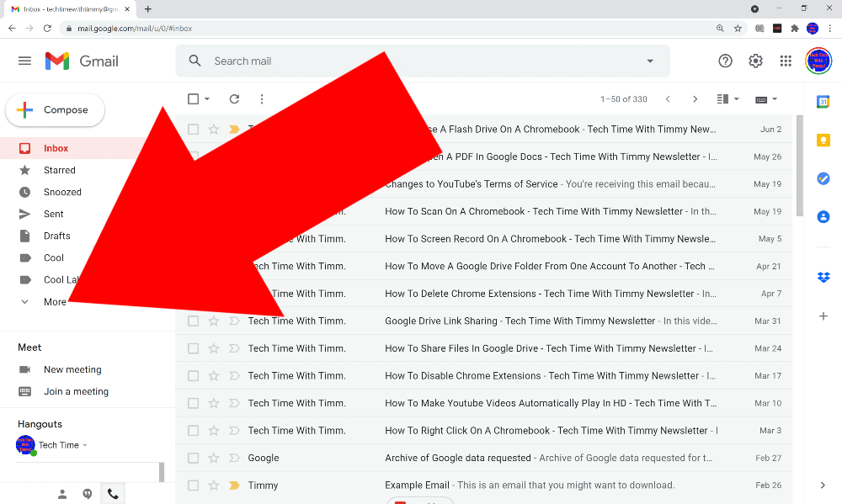
Task: Select How To Disable Chrome Extensions email checkbox
Action: [x=194, y=376]
